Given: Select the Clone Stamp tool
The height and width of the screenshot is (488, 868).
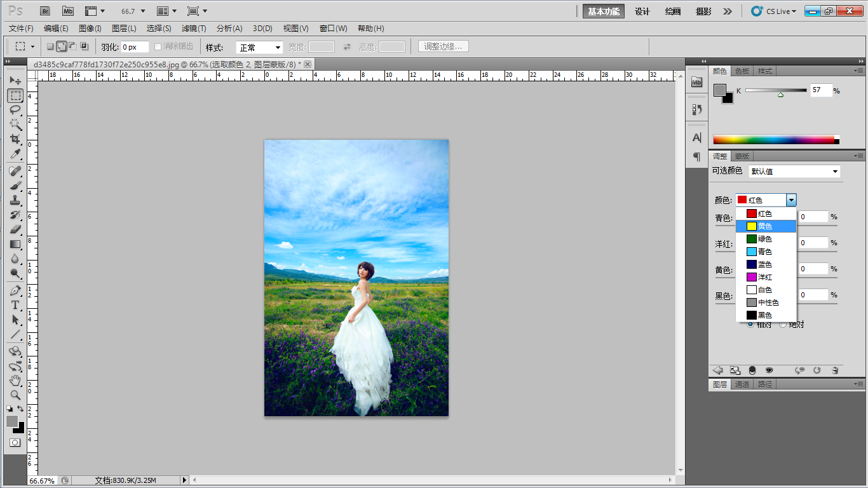Looking at the screenshot, I should point(15,200).
